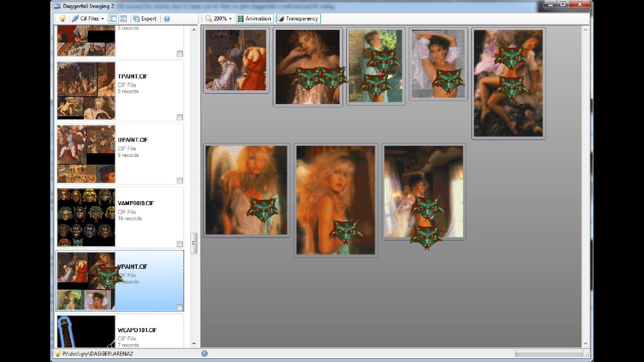Click the Transparency circle icon

[281, 19]
